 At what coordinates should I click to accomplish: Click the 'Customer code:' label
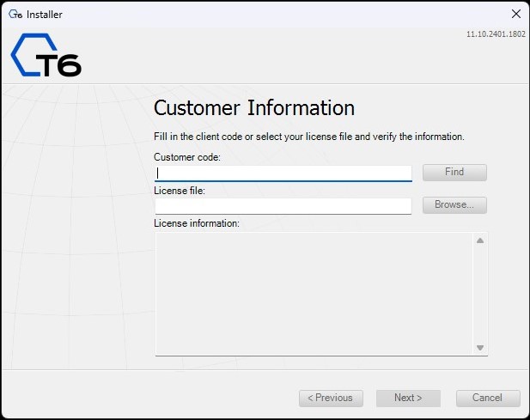point(187,157)
